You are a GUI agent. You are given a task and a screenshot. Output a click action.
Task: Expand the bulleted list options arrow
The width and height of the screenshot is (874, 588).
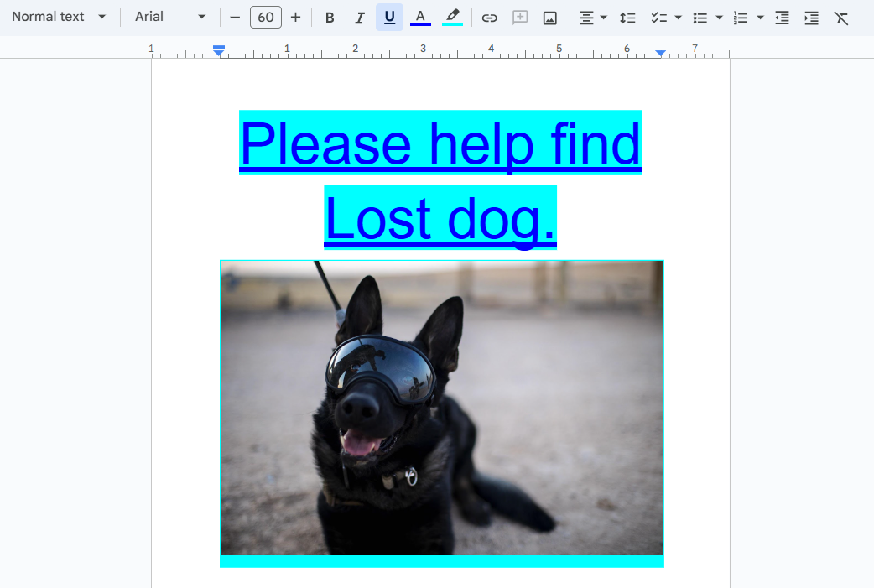[x=719, y=18]
